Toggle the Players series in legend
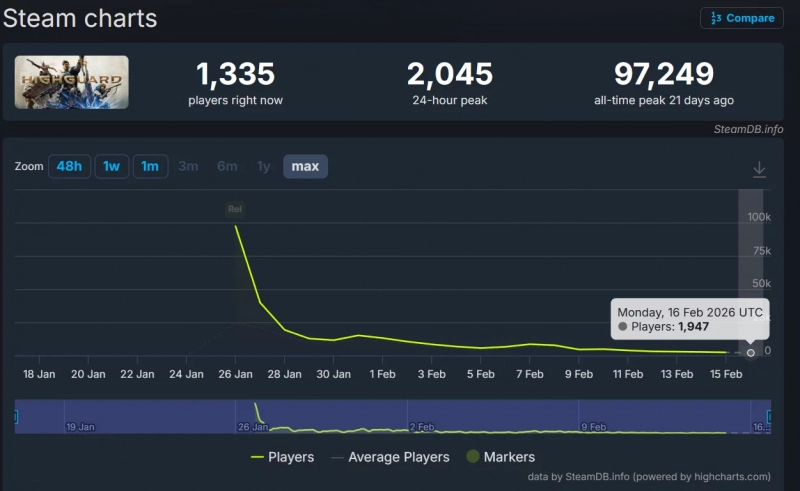Viewport: 800px width, 491px height. click(x=282, y=457)
